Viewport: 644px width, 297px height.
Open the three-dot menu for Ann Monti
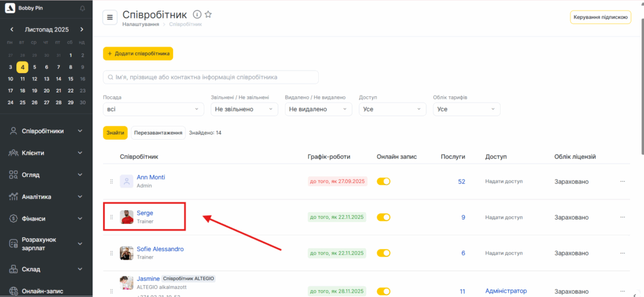pyautogui.click(x=623, y=181)
